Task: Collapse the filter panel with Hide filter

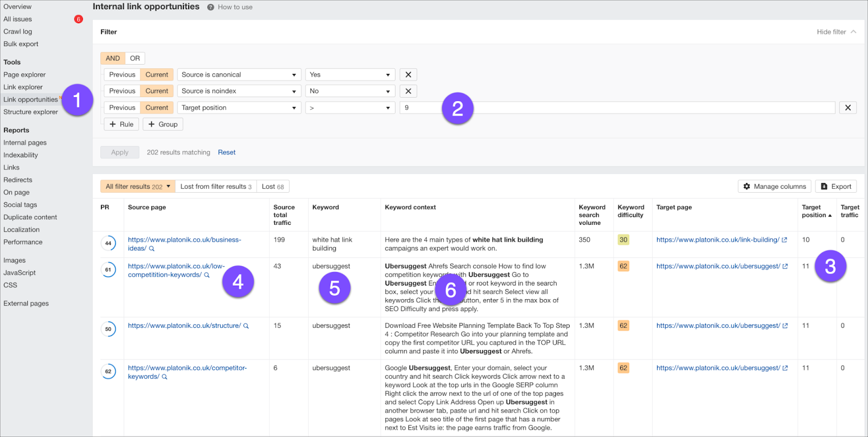Action: (836, 32)
